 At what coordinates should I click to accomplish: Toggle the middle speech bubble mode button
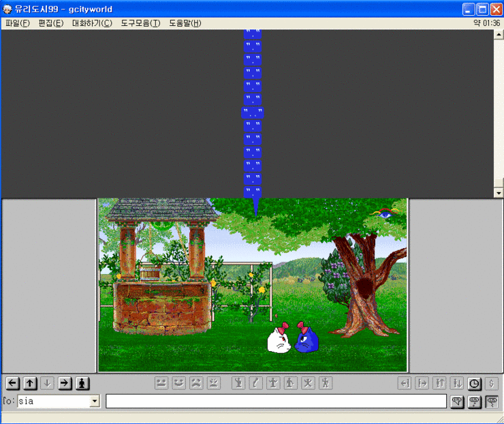point(474,402)
